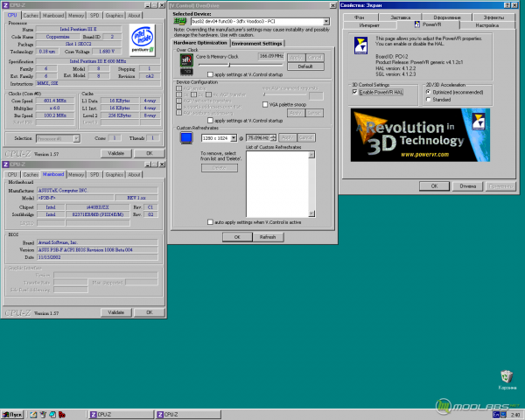Open Memory tab in top CPU-Z window
The width and height of the screenshot is (525, 420).
pyautogui.click(x=76, y=16)
